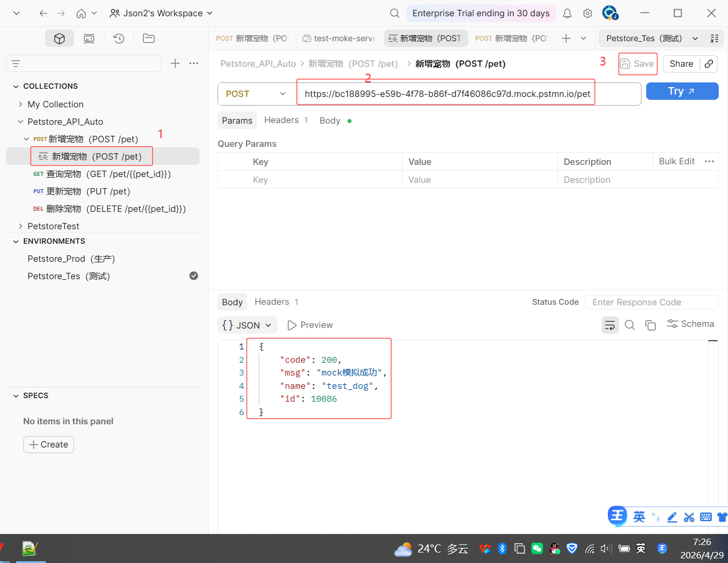Screen dimensions: 728x563
Task: Click Bulk Edit for query params
Action: click(676, 161)
